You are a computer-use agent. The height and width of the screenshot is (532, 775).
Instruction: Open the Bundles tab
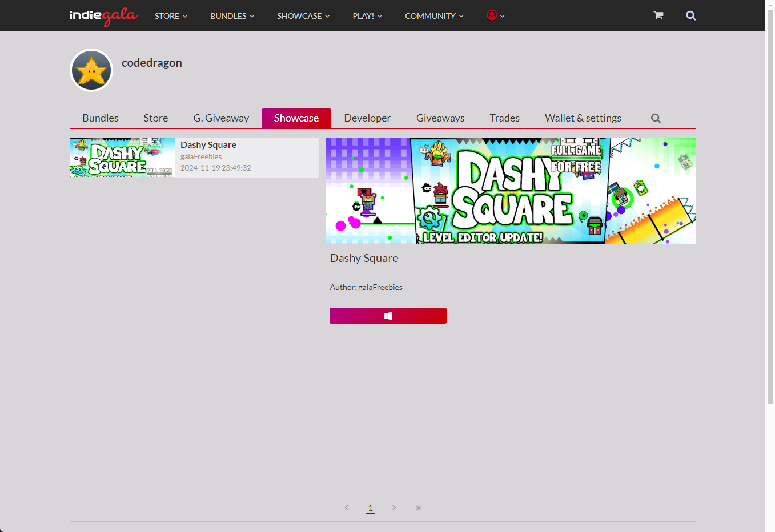click(x=101, y=118)
